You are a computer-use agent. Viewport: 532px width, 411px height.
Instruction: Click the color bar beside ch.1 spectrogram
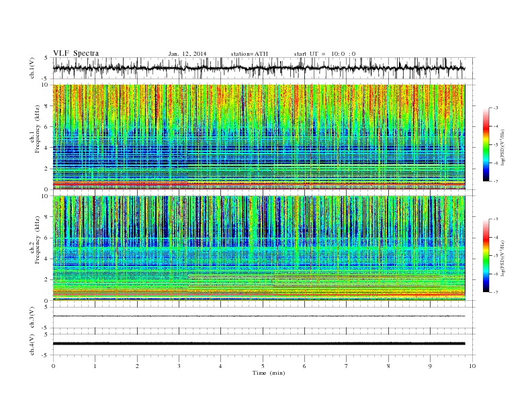(486, 145)
